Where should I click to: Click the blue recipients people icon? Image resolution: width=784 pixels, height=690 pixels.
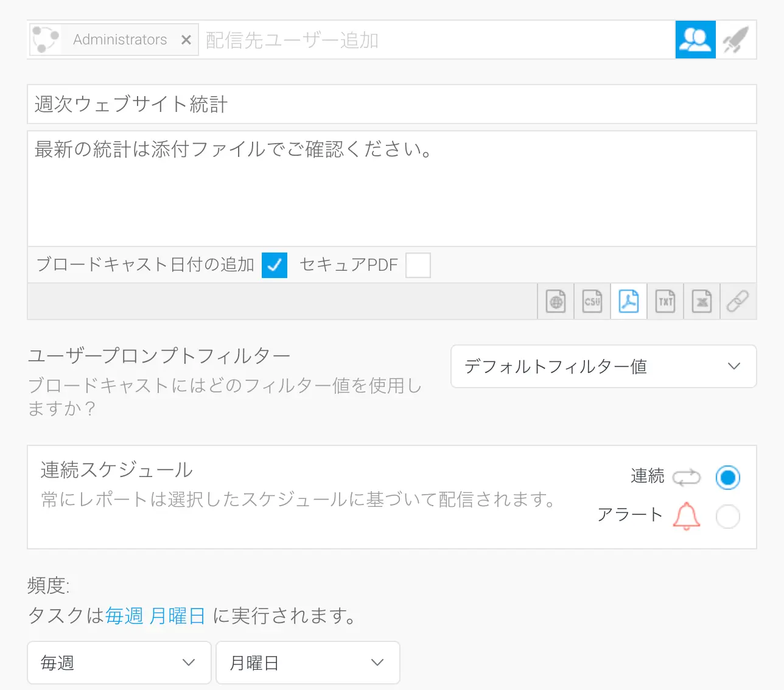click(x=695, y=40)
